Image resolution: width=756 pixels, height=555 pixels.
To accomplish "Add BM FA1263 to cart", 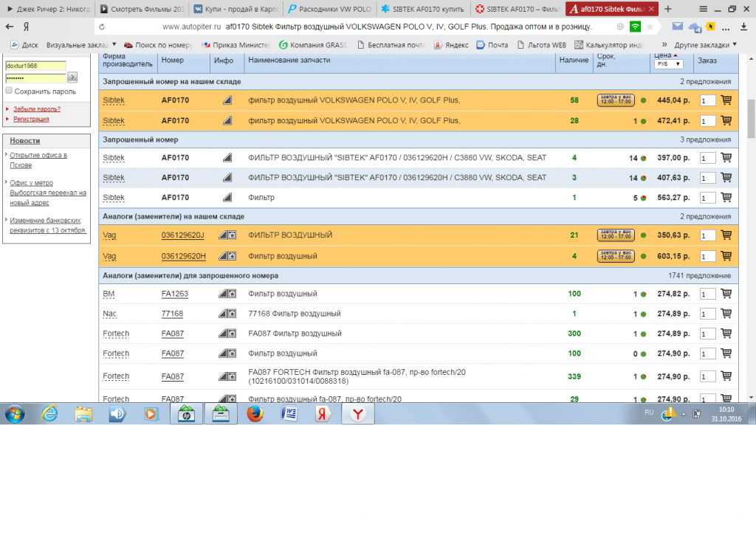I will [726, 294].
